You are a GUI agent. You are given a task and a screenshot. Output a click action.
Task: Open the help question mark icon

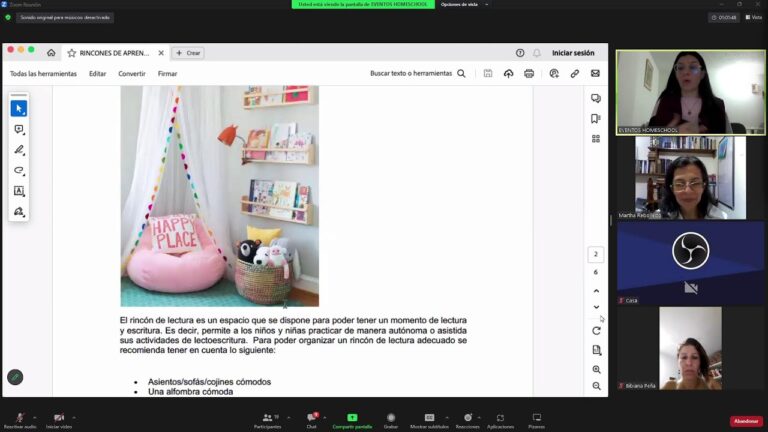pos(520,53)
